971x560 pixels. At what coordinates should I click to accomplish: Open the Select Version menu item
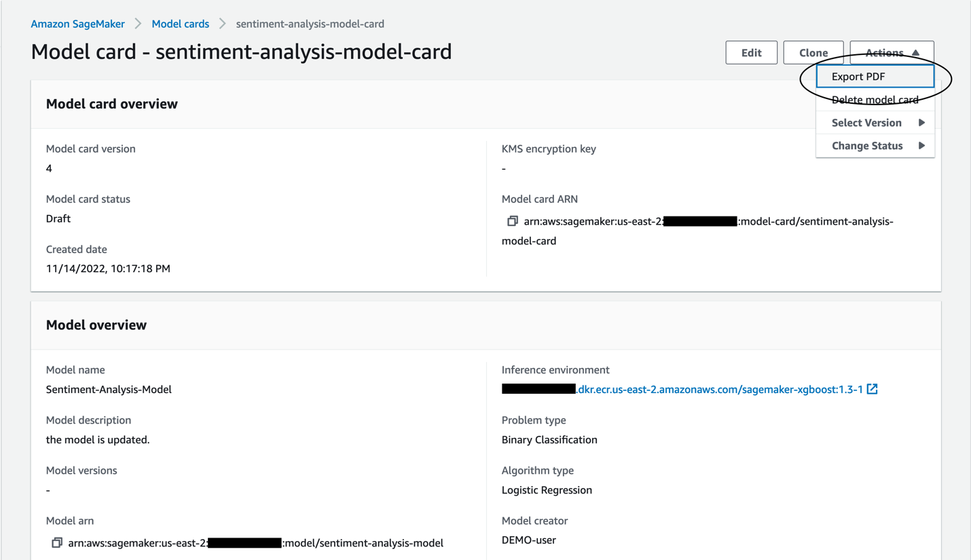pos(875,123)
